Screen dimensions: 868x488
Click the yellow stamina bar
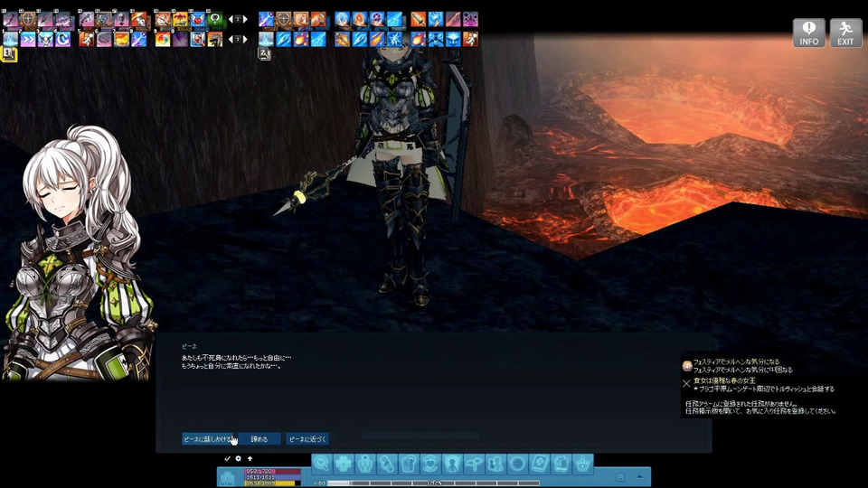(272, 483)
